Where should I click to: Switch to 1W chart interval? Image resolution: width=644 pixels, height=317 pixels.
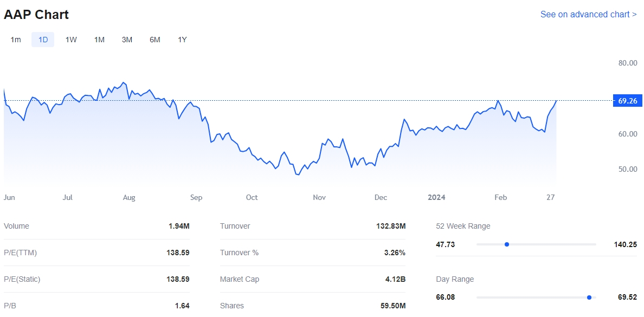71,40
